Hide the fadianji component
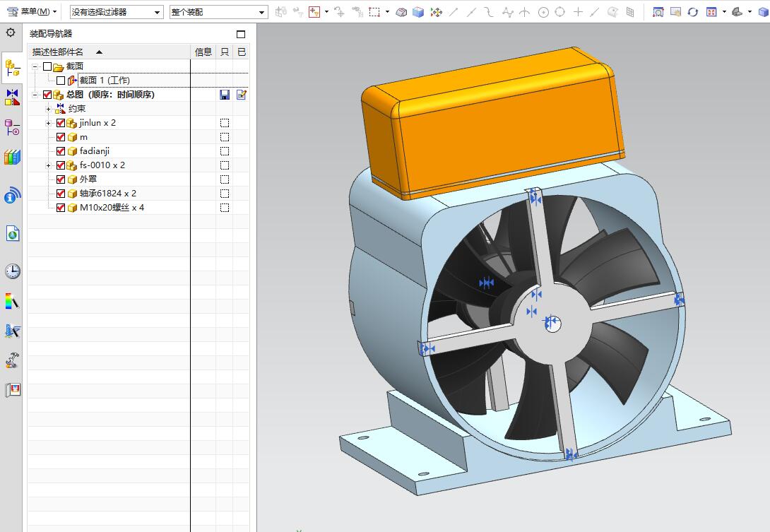This screenshot has width=770, height=532. pos(61,151)
